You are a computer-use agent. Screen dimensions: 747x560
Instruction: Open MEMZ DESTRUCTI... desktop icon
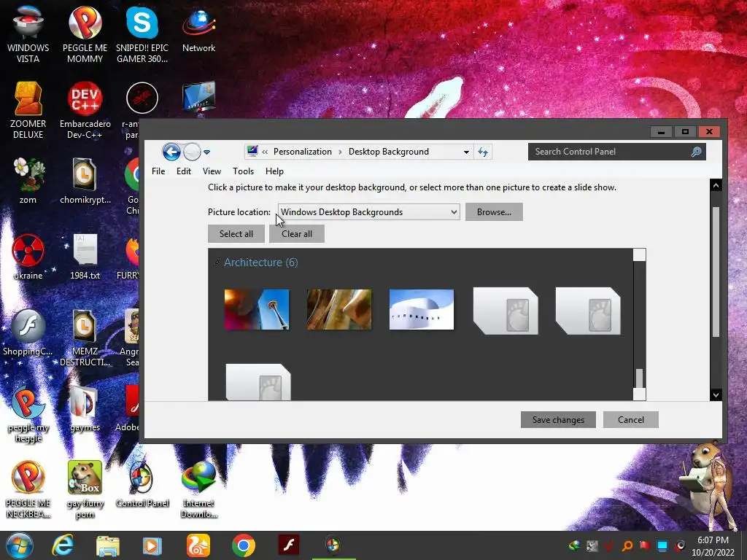tap(85, 338)
